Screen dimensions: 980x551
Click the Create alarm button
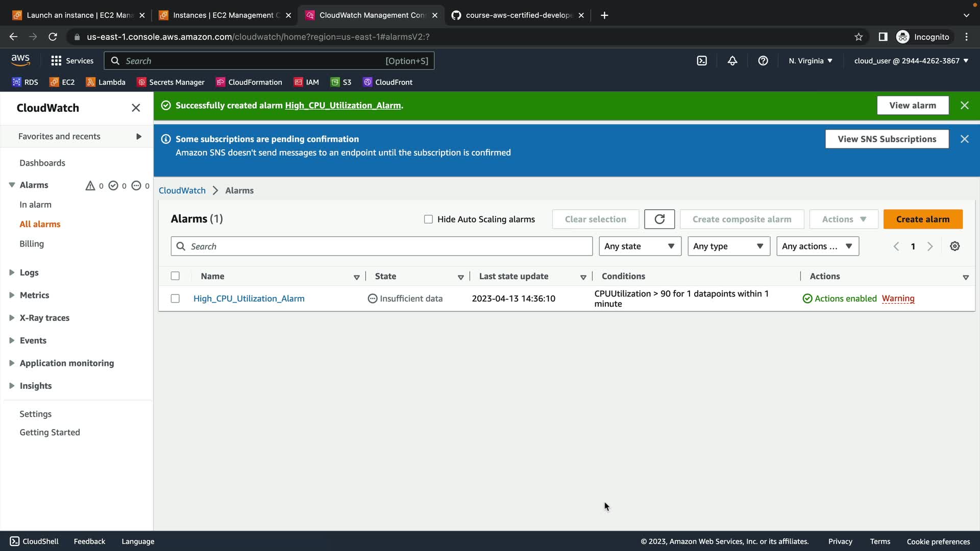click(x=922, y=219)
